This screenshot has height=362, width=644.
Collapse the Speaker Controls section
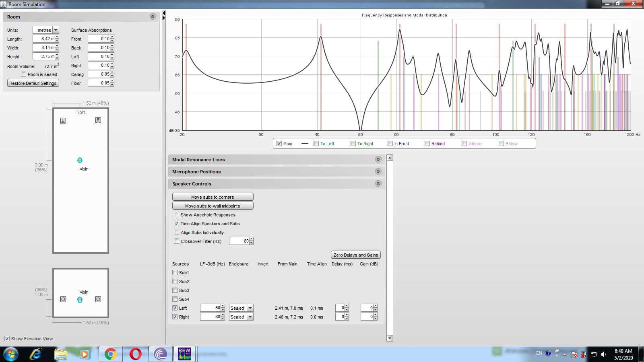coord(378,184)
